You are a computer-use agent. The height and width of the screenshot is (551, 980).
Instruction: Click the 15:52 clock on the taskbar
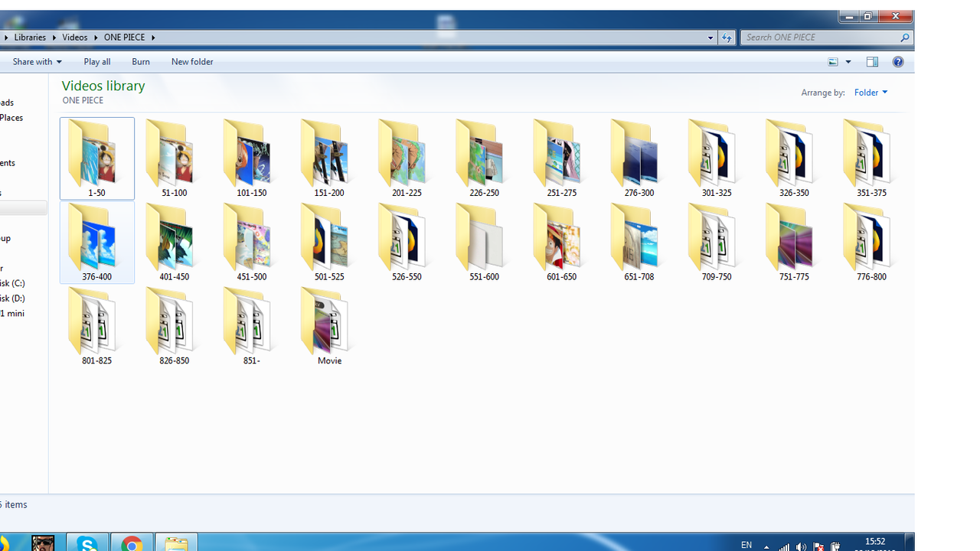[875, 542]
